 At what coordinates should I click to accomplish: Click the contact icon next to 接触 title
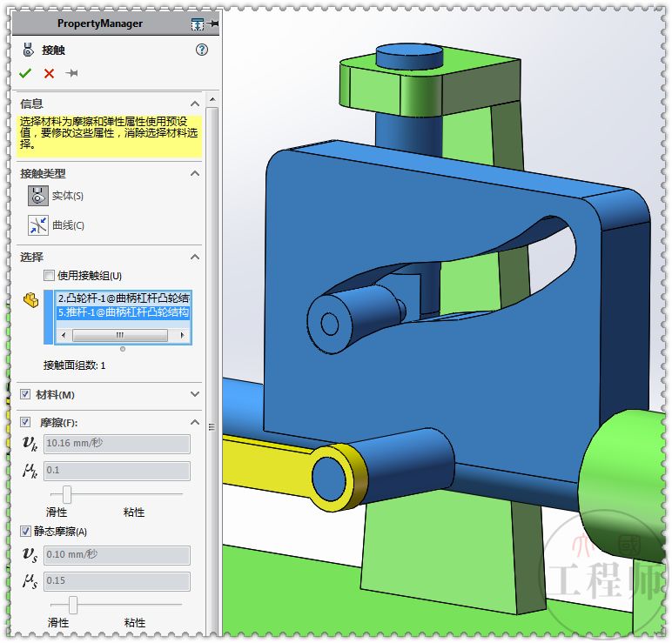[x=28, y=50]
